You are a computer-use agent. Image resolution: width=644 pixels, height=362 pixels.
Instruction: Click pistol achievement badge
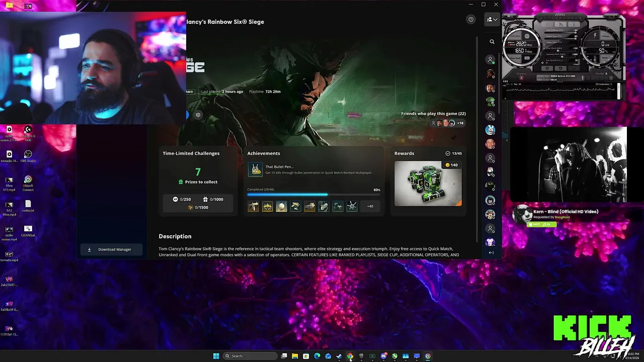pos(253,206)
